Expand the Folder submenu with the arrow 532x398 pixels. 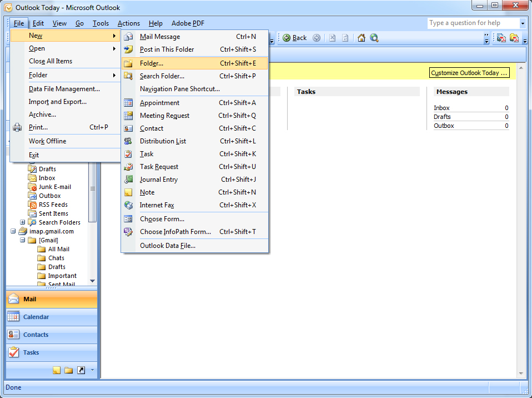(114, 76)
